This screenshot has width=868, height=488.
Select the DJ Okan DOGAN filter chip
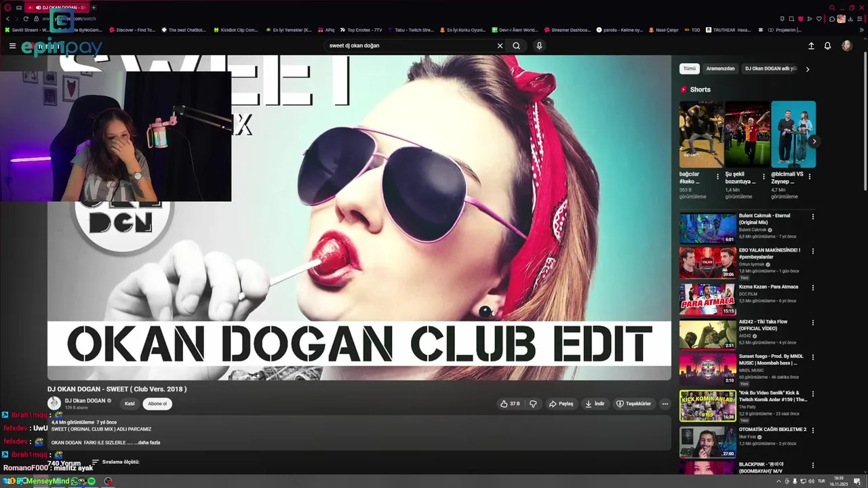(x=771, y=68)
